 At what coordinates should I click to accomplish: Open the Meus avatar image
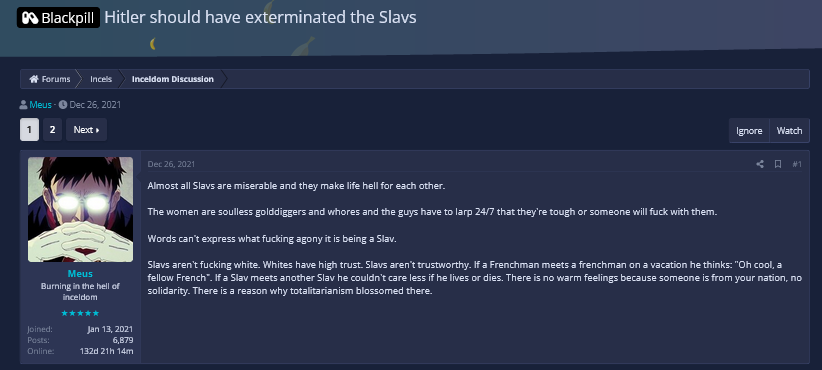pyautogui.click(x=80, y=209)
